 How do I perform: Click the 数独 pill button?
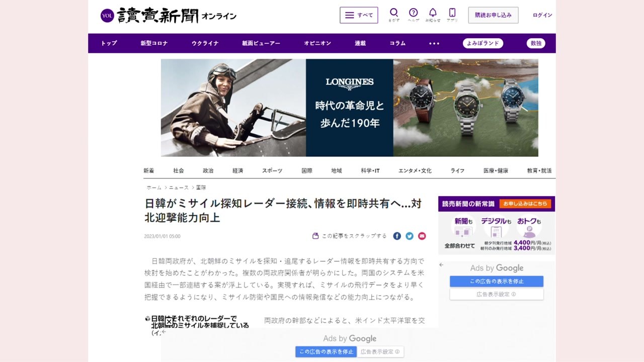pyautogui.click(x=536, y=43)
